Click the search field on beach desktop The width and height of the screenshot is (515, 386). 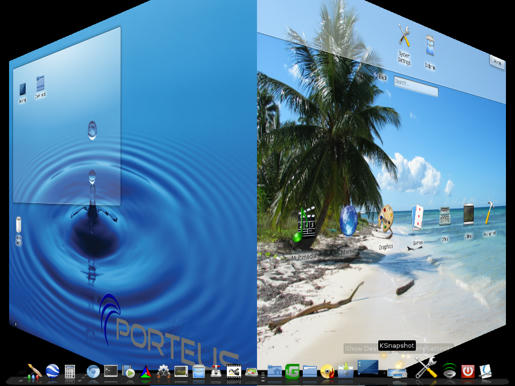pos(416,86)
